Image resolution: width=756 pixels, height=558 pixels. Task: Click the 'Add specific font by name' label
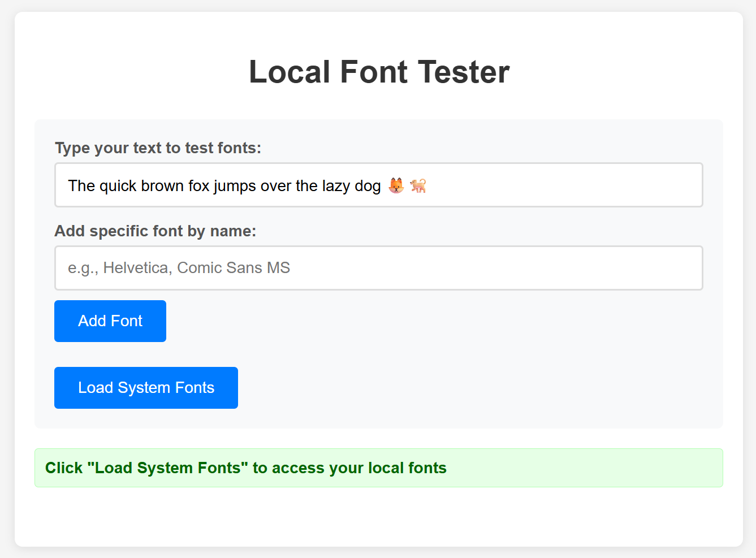click(x=155, y=231)
